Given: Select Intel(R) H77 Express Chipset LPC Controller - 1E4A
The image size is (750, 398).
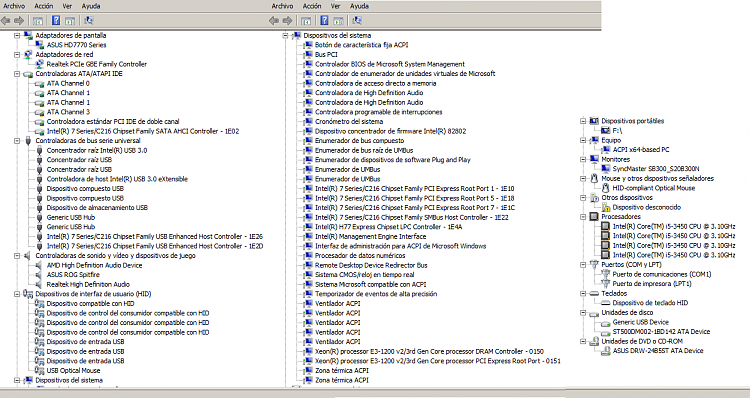Looking at the screenshot, I should [x=388, y=227].
